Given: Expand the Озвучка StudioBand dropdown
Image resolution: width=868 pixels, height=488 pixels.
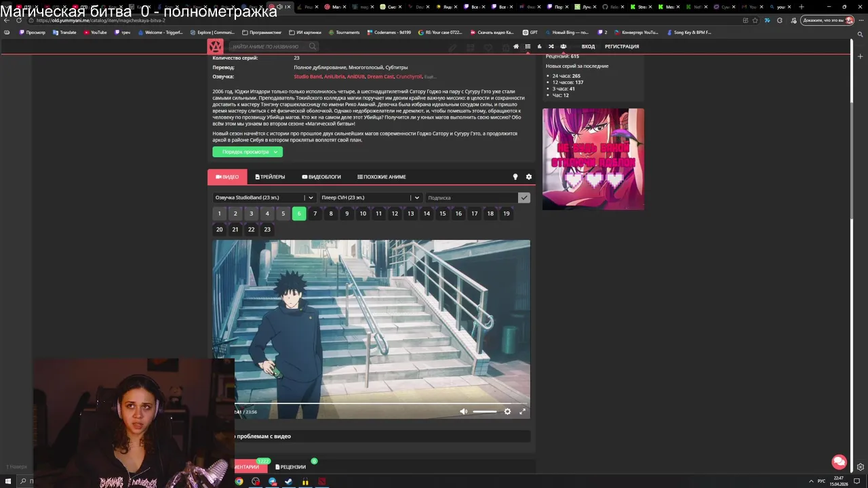Looking at the screenshot, I should (264, 197).
